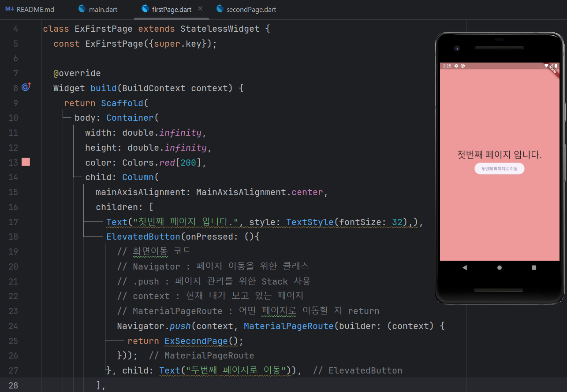This screenshot has width=567, height=392.
Task: Click the push method on line 24
Action: click(x=180, y=326)
